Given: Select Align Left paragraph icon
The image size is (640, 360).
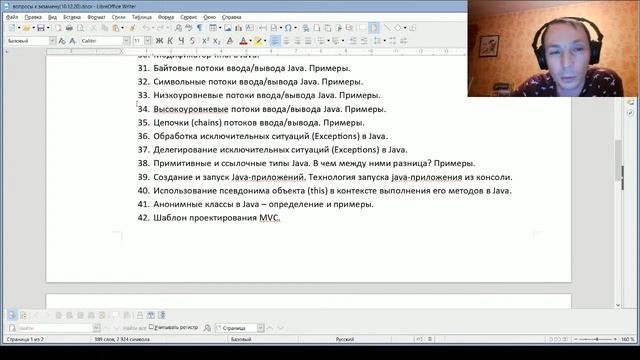Looking at the screenshot, I should coord(276,41).
